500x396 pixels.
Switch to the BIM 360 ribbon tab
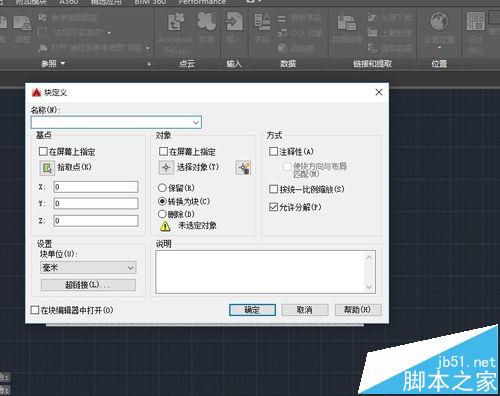click(150, 2)
